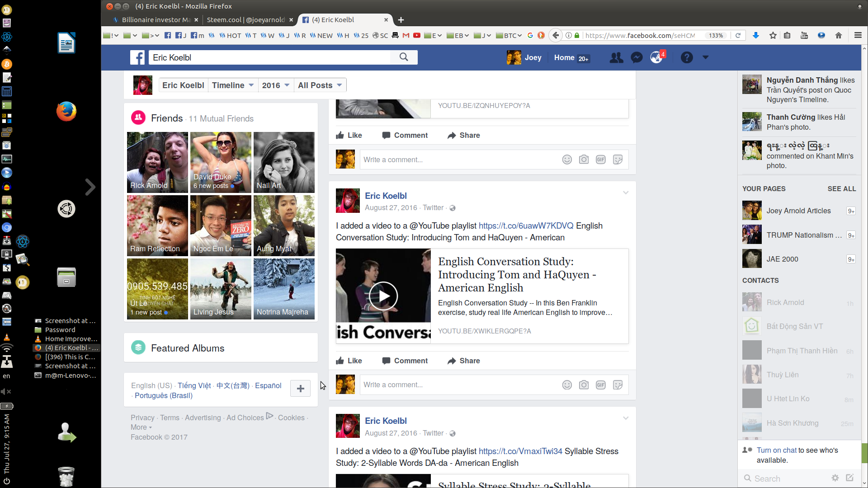The height and width of the screenshot is (488, 868).
Task: Click SEE ALL next to Your Pages
Action: click(x=842, y=189)
